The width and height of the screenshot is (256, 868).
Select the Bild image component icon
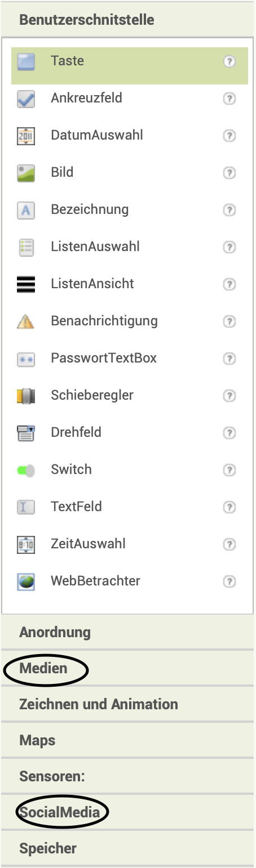pos(26,173)
